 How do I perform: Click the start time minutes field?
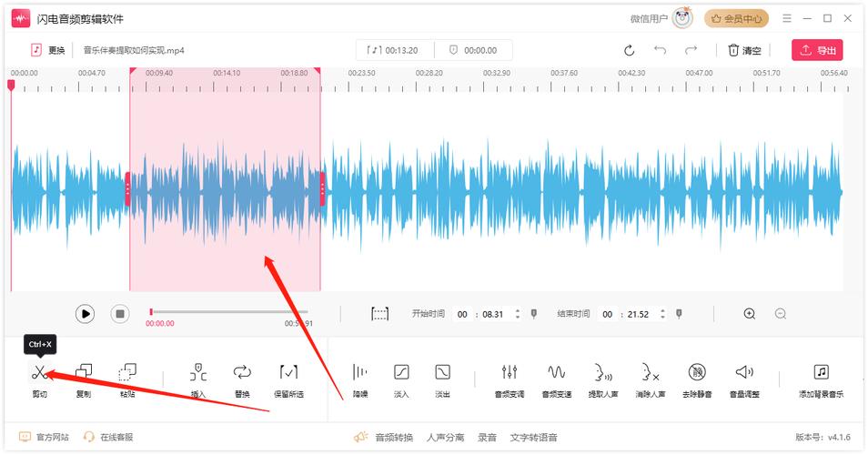pos(462,314)
